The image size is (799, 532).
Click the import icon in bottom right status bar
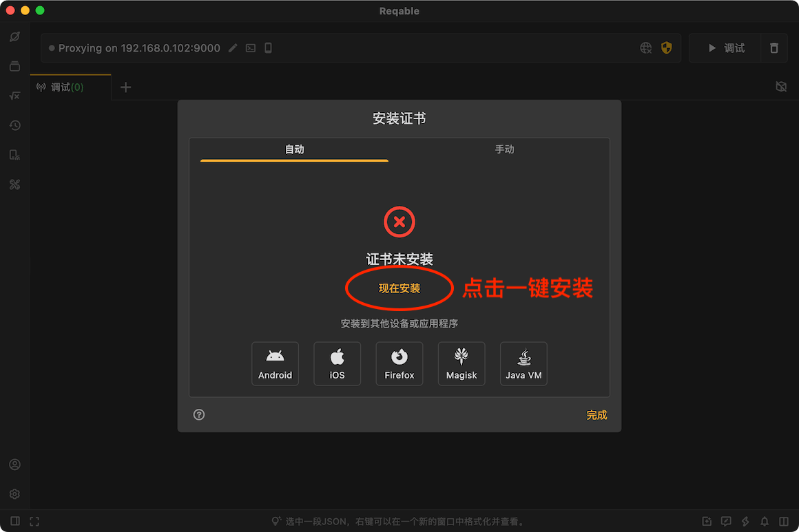pyautogui.click(x=706, y=521)
